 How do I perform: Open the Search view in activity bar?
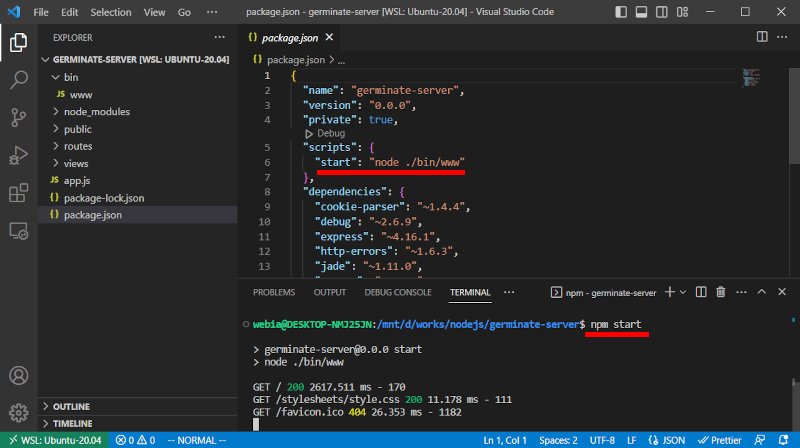pyautogui.click(x=18, y=80)
